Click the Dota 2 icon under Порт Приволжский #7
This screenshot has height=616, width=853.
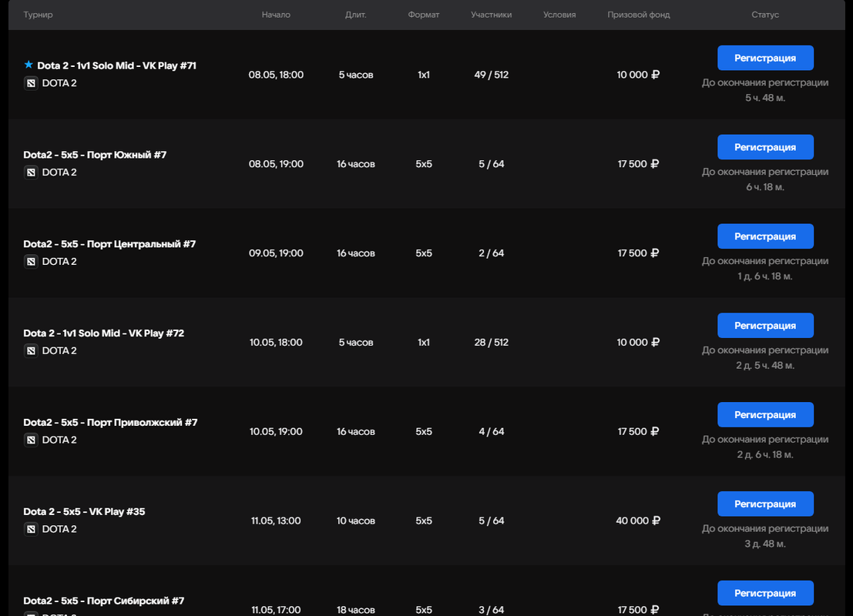(x=31, y=440)
